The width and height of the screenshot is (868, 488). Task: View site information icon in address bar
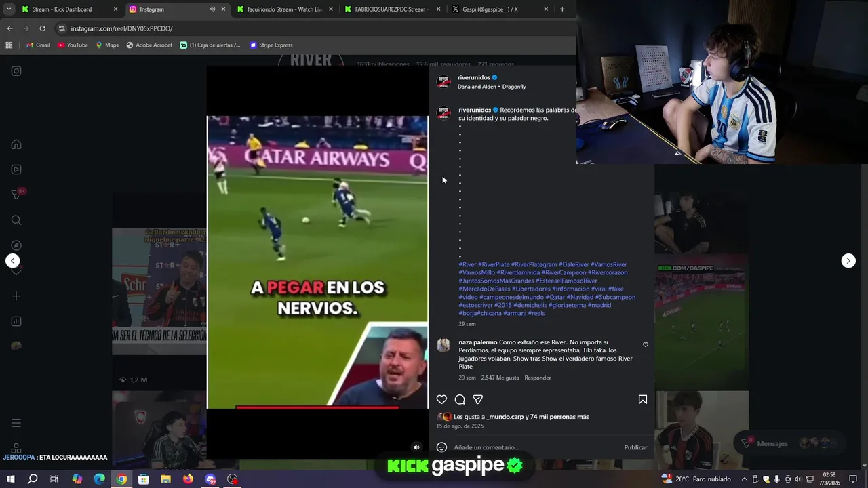[62, 28]
